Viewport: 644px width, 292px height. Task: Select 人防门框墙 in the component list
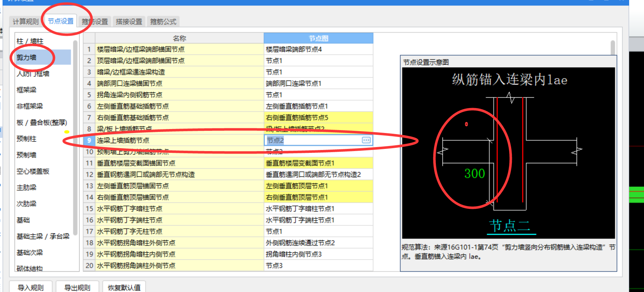point(33,74)
